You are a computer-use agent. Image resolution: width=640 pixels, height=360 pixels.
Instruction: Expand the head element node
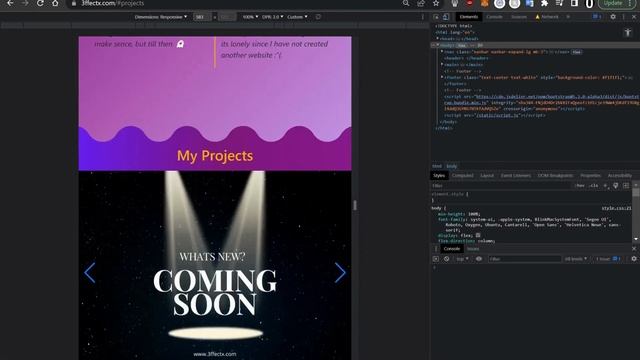(x=438, y=39)
